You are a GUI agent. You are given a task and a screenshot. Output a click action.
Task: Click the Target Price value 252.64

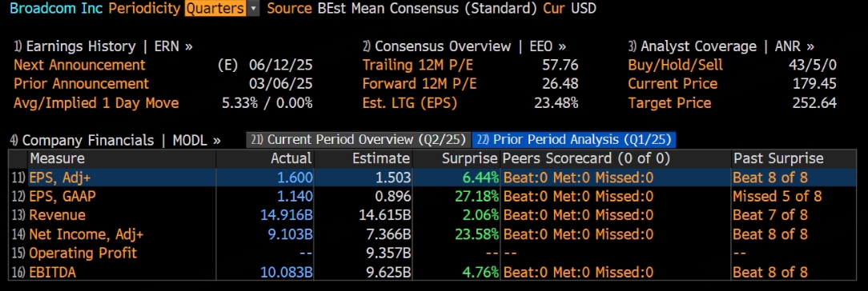(x=814, y=102)
